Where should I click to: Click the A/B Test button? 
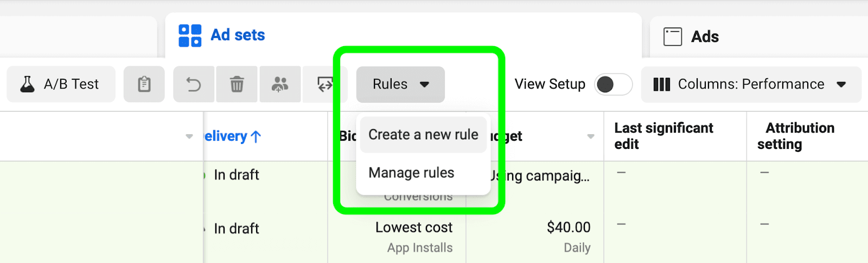61,84
